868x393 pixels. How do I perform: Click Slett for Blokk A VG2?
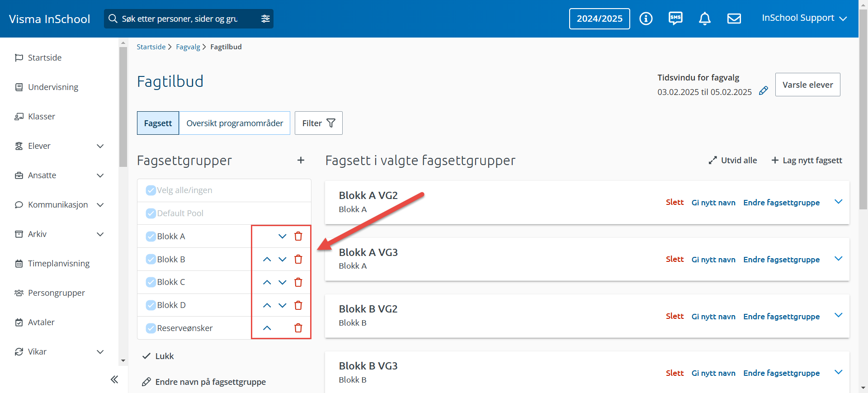(x=675, y=202)
